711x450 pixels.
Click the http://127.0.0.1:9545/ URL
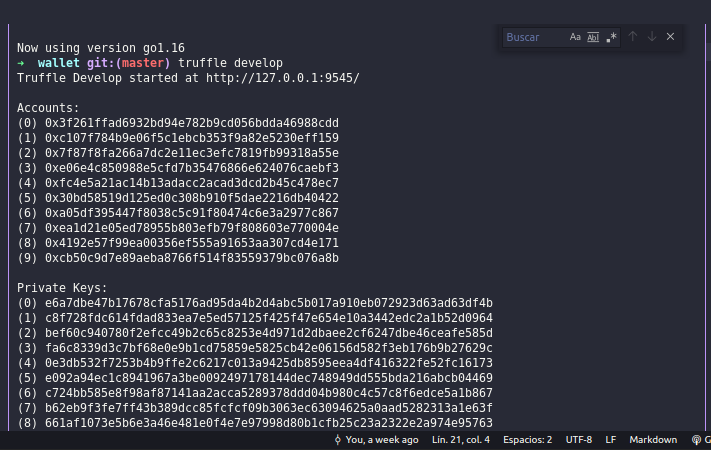[x=282, y=78]
